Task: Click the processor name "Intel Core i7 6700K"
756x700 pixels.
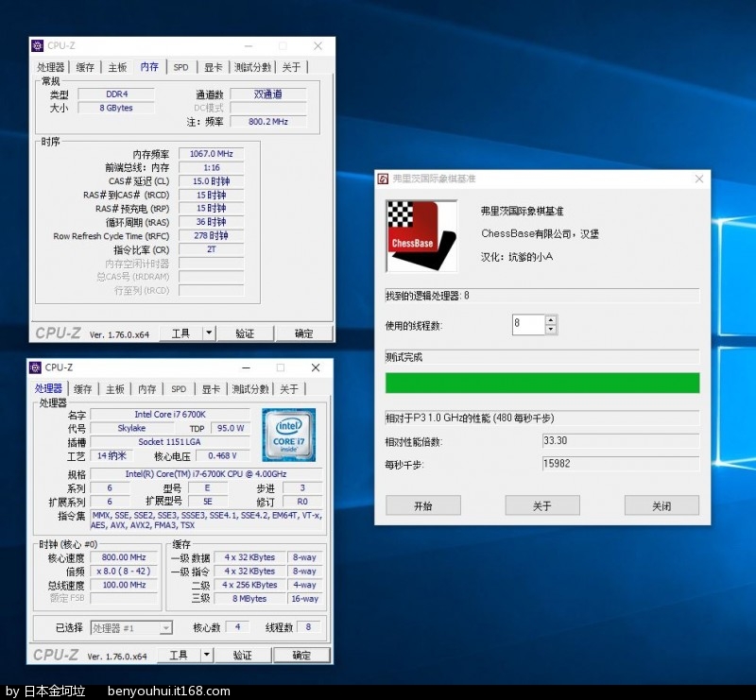Action: [170, 414]
